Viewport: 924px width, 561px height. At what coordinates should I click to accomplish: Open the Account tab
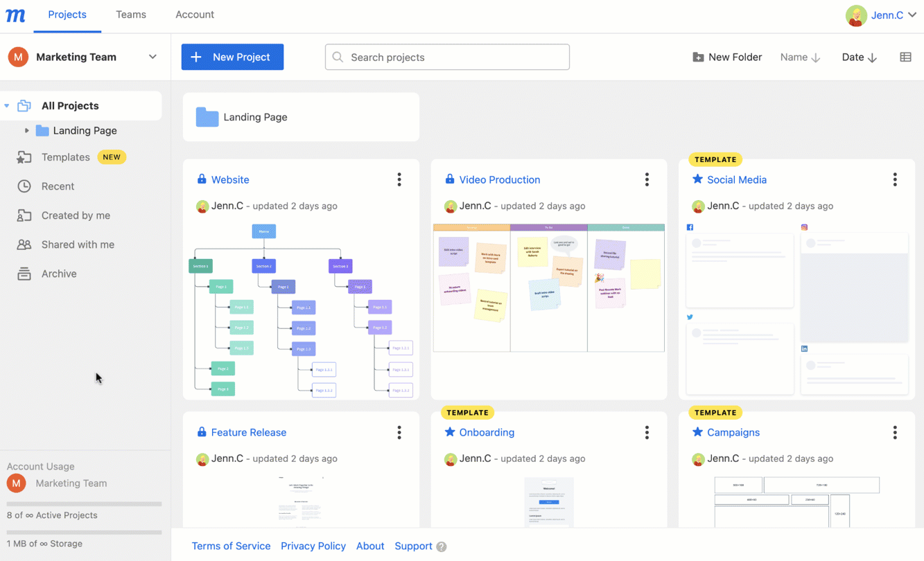195,15
